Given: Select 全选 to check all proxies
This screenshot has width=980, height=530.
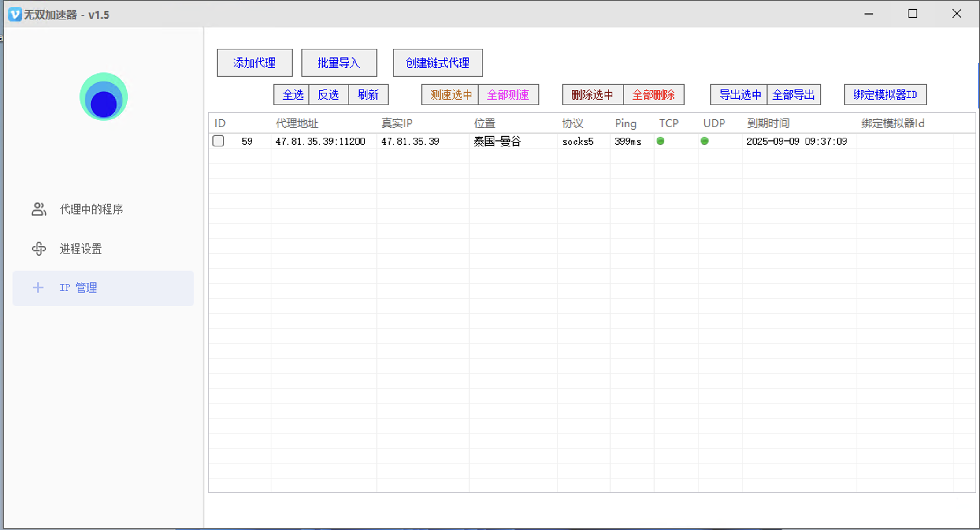Looking at the screenshot, I should [x=291, y=94].
